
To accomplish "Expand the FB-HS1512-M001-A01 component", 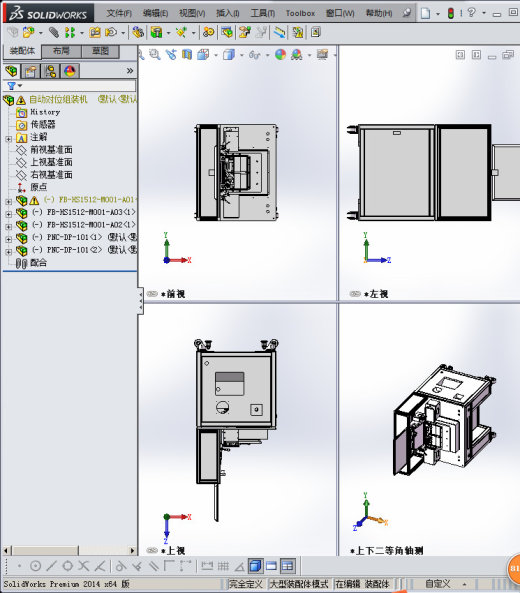I will [8, 202].
